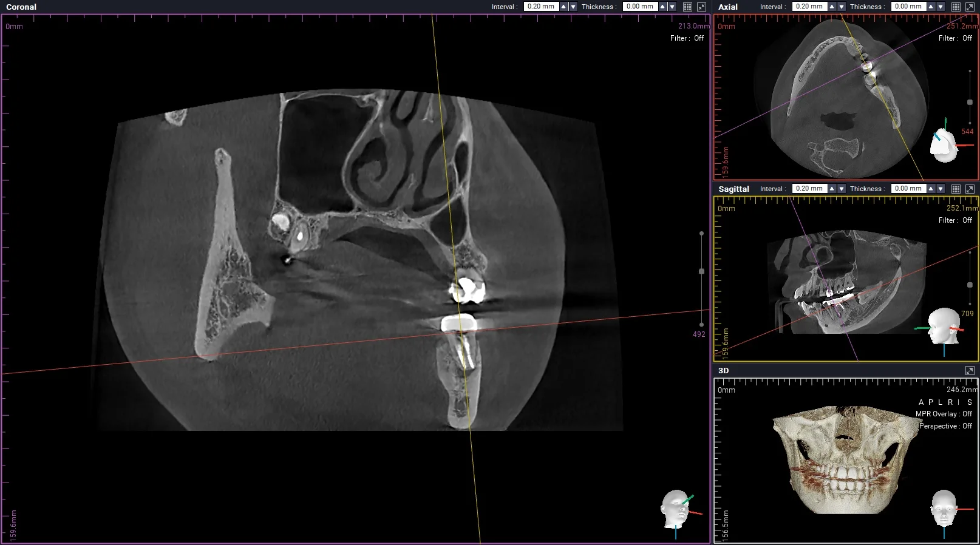This screenshot has width=980, height=545.
Task: Decrease the Sagittal Thickness value
Action: pyautogui.click(x=940, y=189)
